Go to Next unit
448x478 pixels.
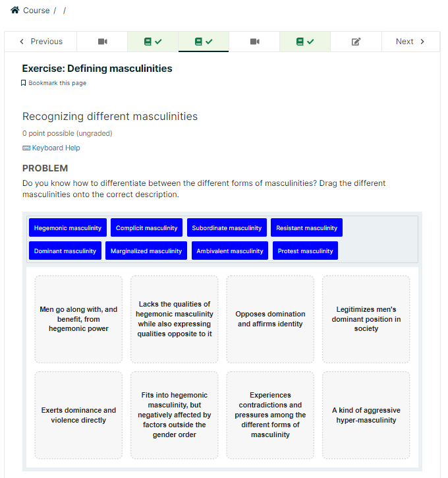(x=410, y=42)
